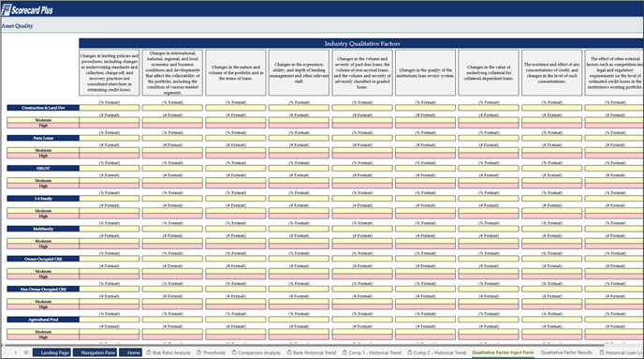Open the all sheets list icon
The width and height of the screenshot is (644, 359).
tap(26, 352)
